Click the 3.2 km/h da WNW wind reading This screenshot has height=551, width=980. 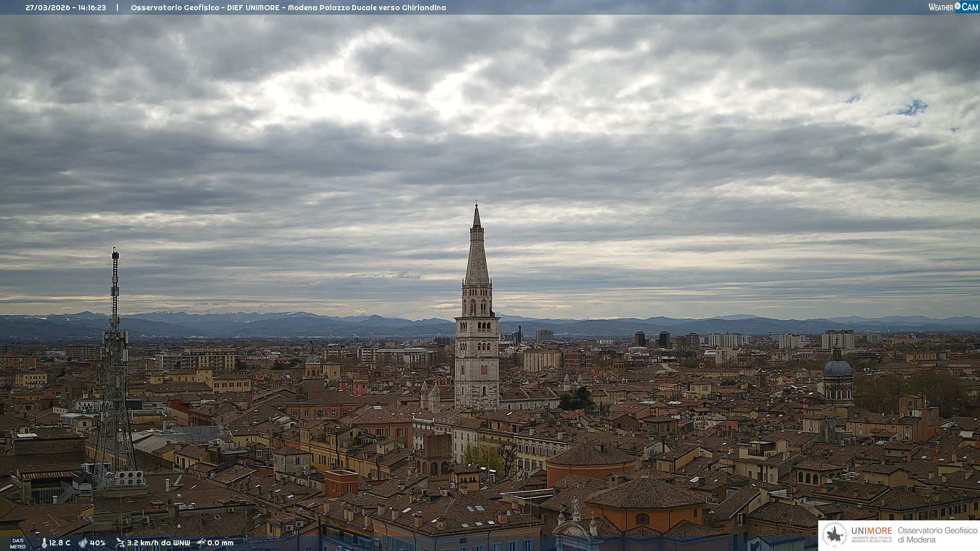[x=158, y=543]
